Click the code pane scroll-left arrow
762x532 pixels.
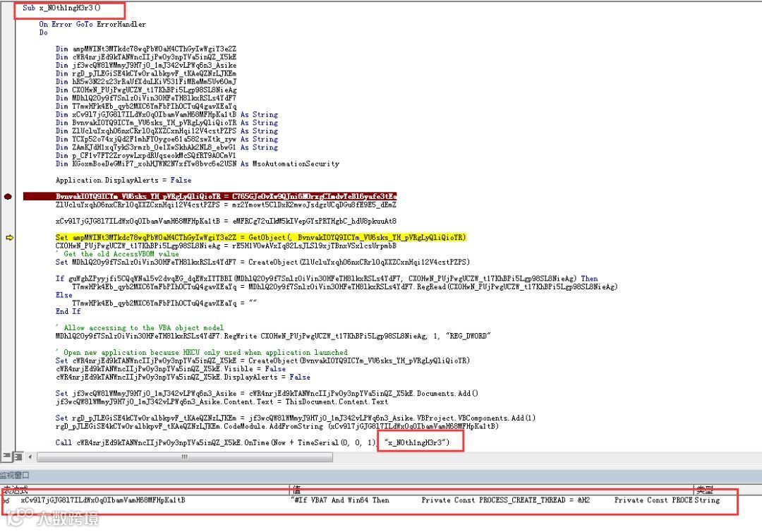click(30, 457)
